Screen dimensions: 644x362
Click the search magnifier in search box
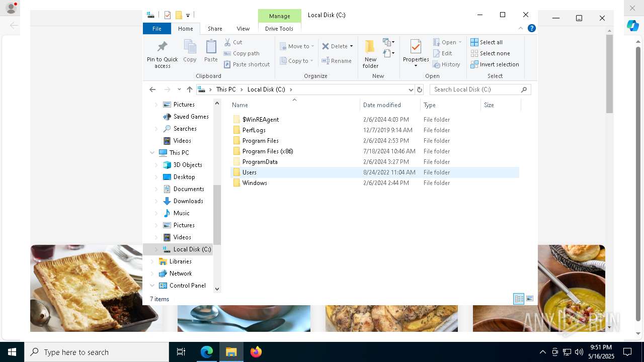(524, 89)
